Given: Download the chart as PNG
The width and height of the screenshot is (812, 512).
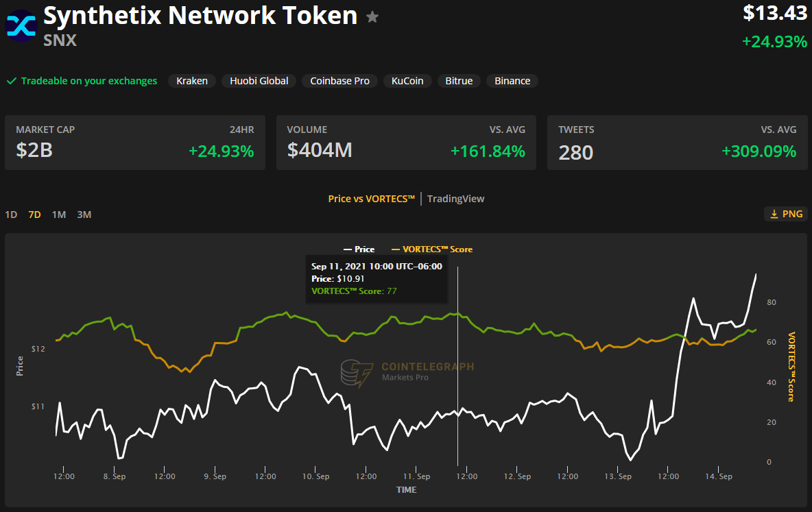Looking at the screenshot, I should [x=785, y=214].
